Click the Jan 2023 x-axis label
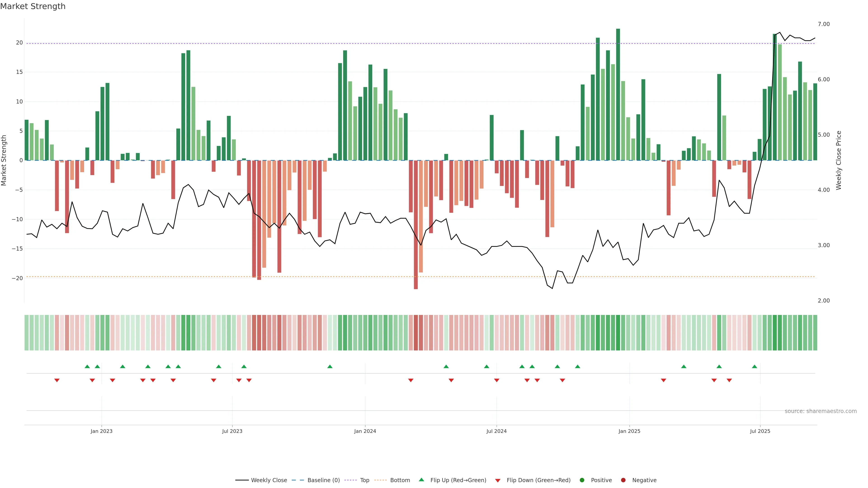The image size is (868, 488). click(x=101, y=431)
